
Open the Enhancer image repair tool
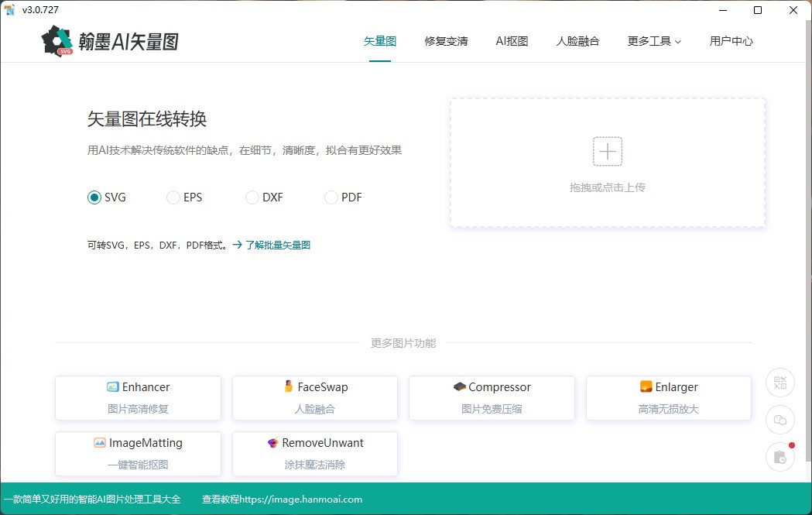[137, 397]
